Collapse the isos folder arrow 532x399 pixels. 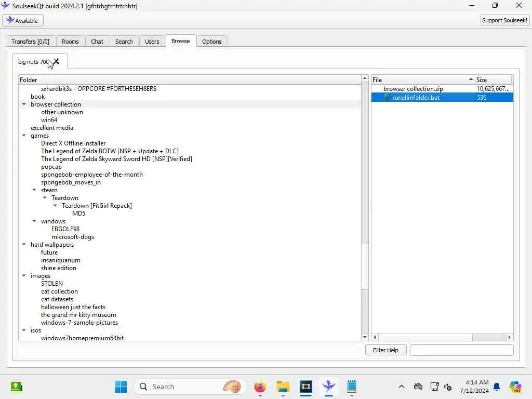click(24, 330)
